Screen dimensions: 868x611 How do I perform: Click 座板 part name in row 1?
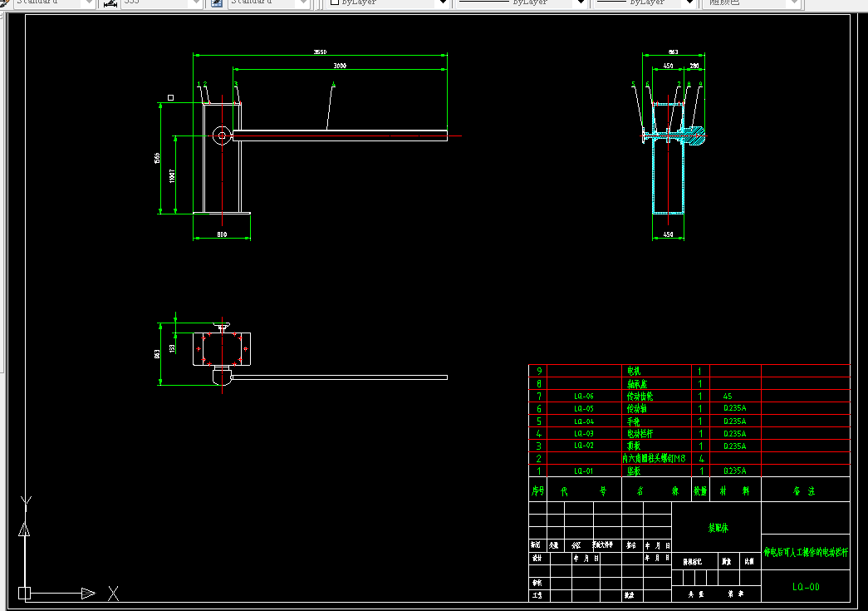coord(633,471)
